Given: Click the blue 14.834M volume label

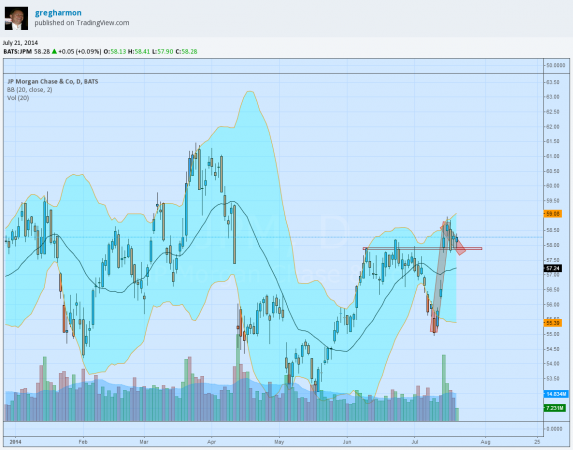Looking at the screenshot, I should [x=555, y=394].
